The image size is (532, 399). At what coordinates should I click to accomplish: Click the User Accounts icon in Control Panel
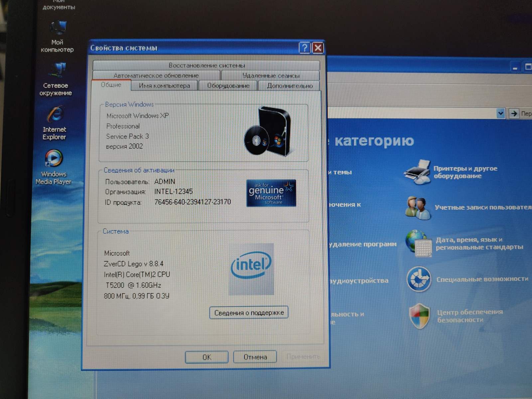(x=418, y=207)
